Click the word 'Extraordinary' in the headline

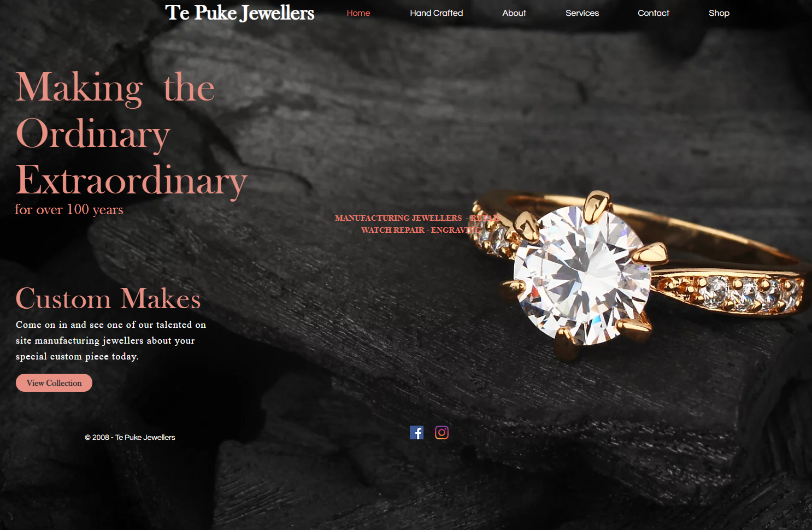point(132,180)
